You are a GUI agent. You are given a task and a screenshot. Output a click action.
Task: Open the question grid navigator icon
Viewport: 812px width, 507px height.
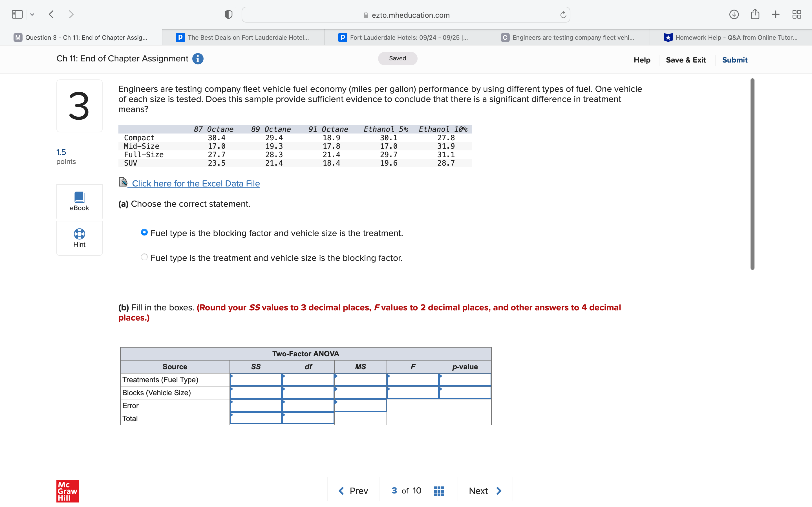coord(438,491)
